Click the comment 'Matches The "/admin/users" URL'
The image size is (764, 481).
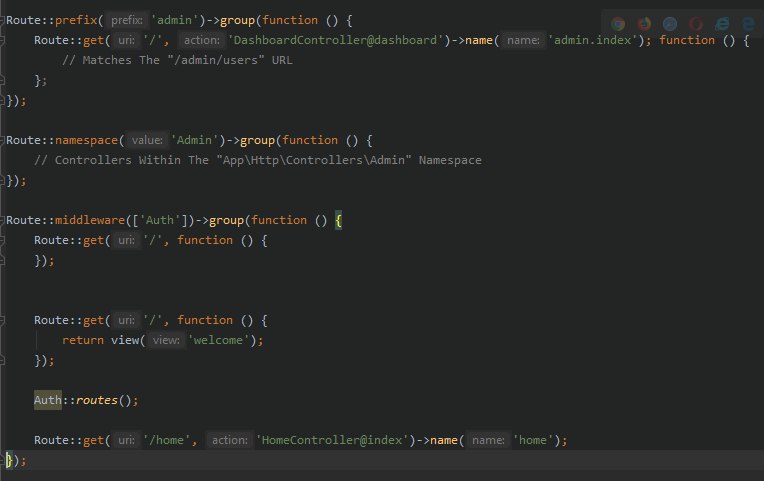pos(177,60)
